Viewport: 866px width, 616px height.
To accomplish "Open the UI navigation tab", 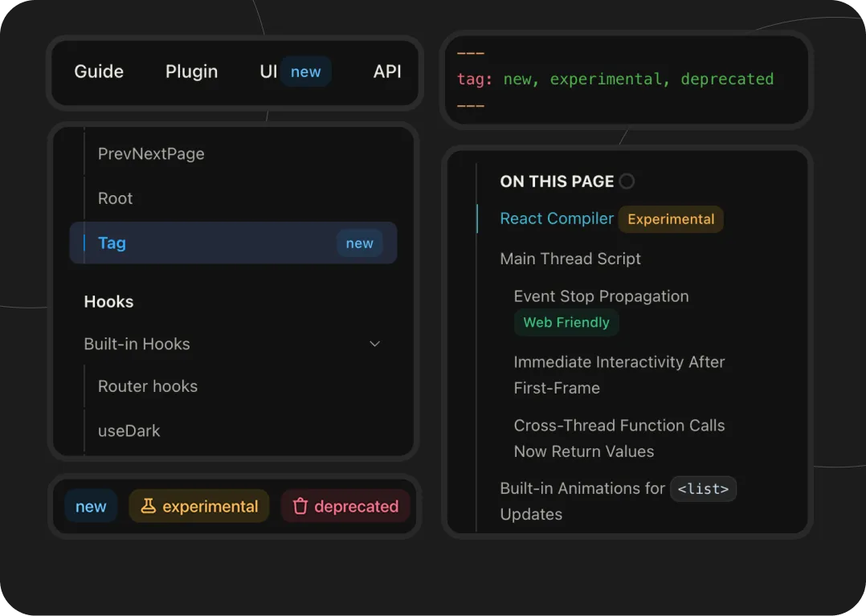I will (x=268, y=71).
